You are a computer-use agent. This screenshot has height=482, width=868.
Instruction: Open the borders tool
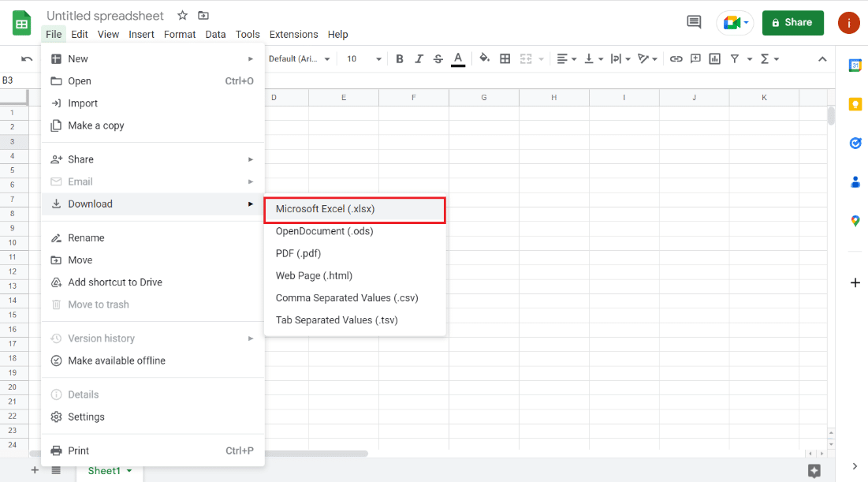pos(505,58)
